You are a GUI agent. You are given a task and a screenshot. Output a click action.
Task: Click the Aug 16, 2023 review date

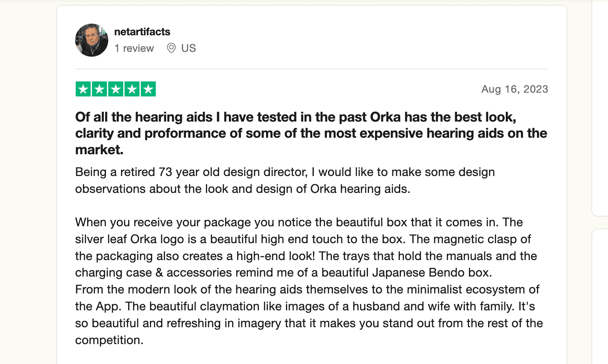pyautogui.click(x=515, y=89)
